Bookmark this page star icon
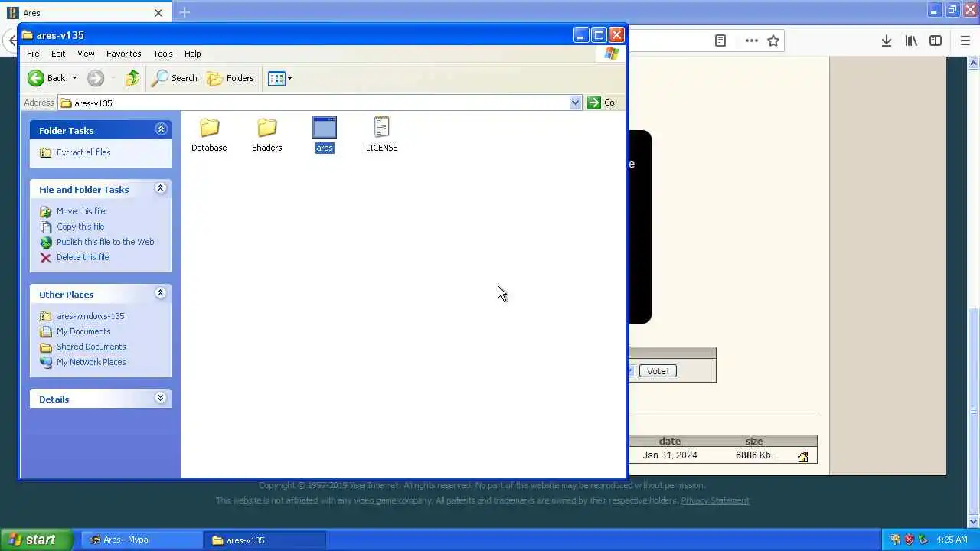Screen dimensions: 980x551 coord(773,41)
